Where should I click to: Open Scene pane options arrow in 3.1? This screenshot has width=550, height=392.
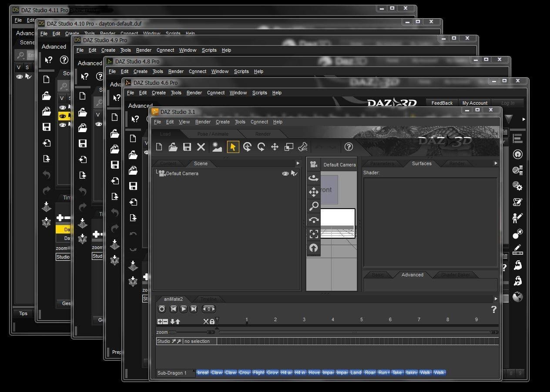click(x=298, y=163)
